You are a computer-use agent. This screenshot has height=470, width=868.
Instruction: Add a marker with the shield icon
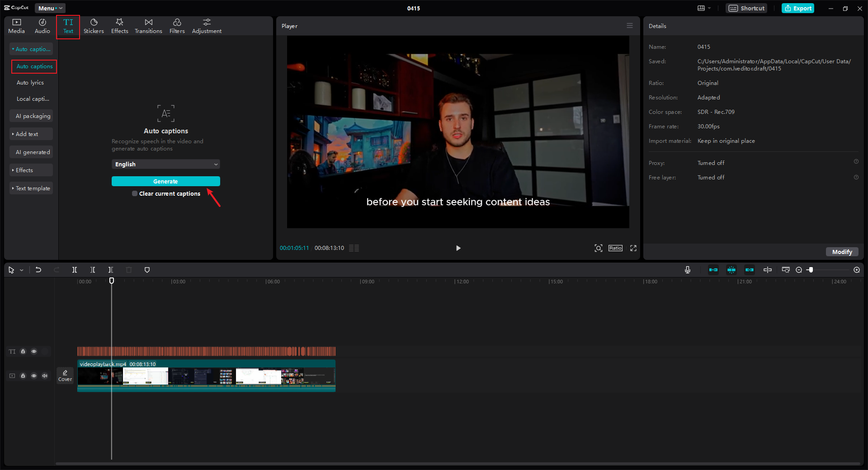tap(147, 270)
